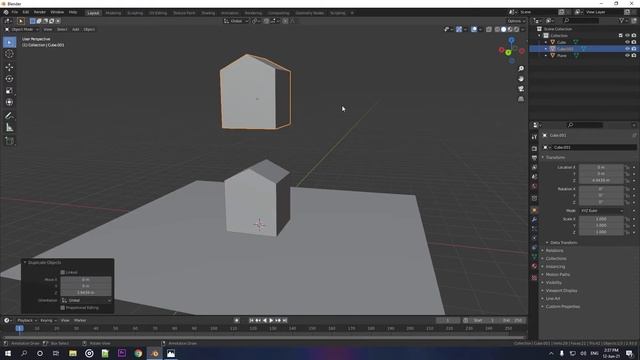Open the Keying popover in timeline
This screenshot has height=360, width=640.
click(48, 320)
